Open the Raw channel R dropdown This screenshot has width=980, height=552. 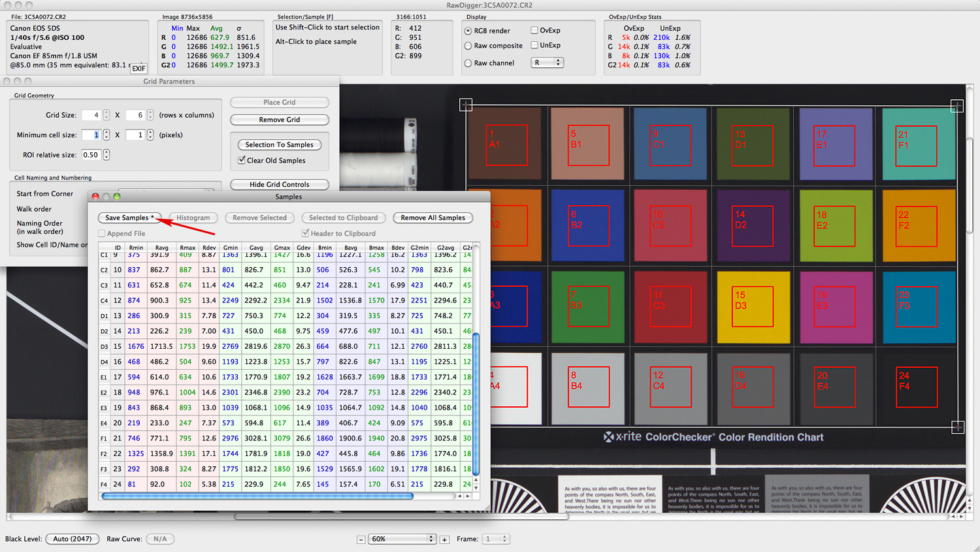point(547,63)
